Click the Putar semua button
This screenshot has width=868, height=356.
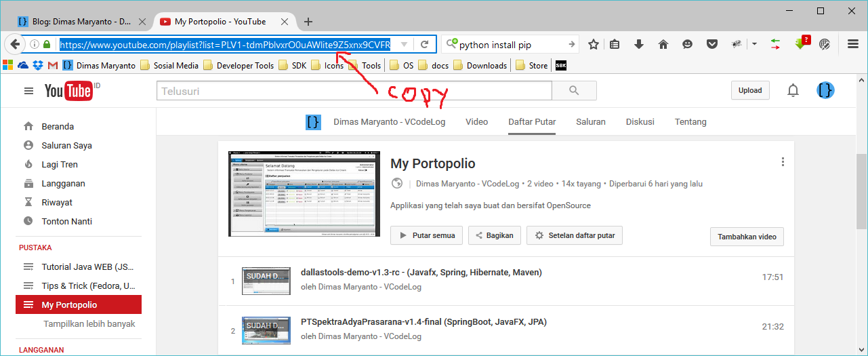tap(427, 235)
